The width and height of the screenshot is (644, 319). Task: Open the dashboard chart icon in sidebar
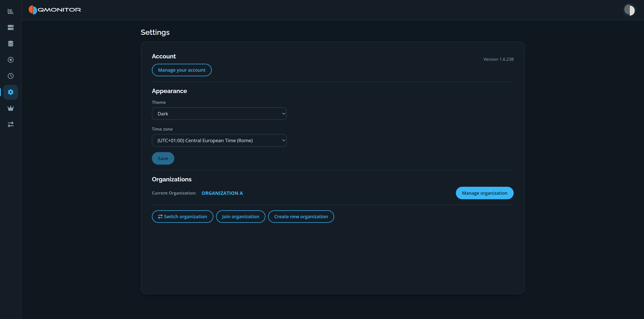click(x=10, y=11)
